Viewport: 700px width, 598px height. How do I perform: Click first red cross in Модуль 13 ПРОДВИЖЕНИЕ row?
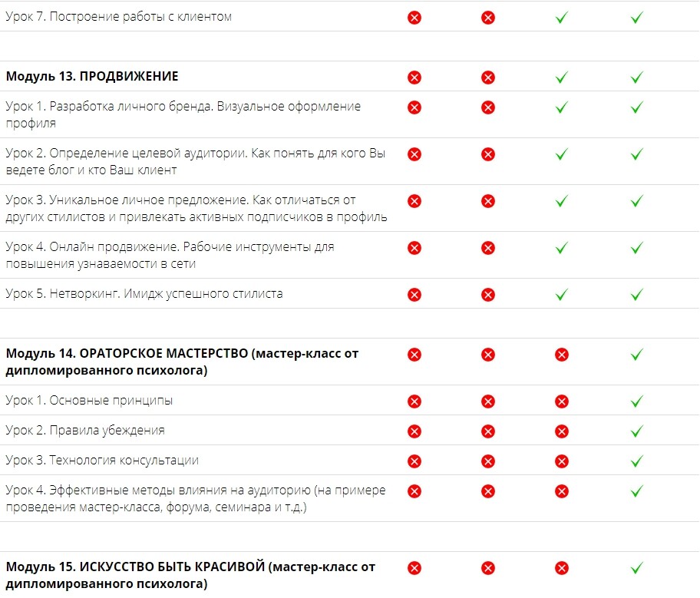point(414,78)
